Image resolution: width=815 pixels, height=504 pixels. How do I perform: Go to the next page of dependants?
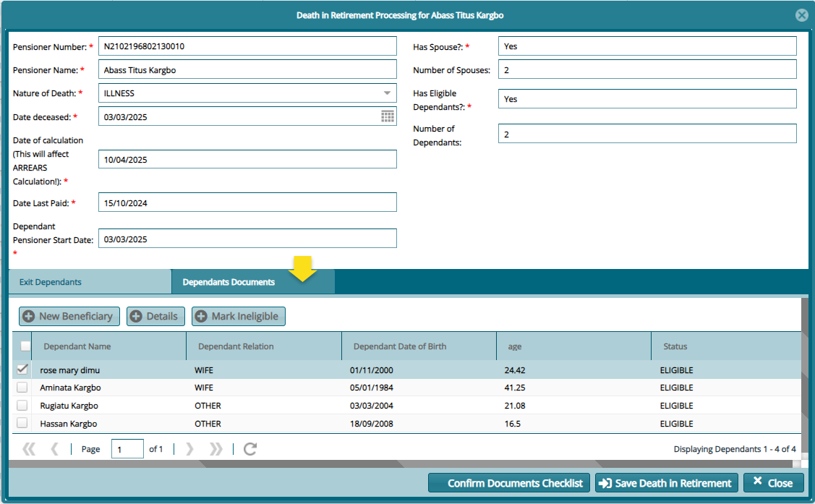point(189,449)
